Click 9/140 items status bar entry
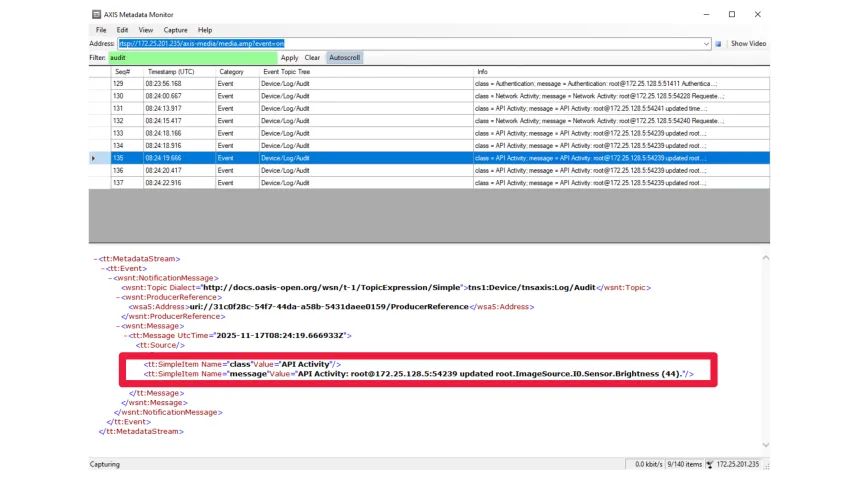The width and height of the screenshot is (848, 477). [x=684, y=465]
